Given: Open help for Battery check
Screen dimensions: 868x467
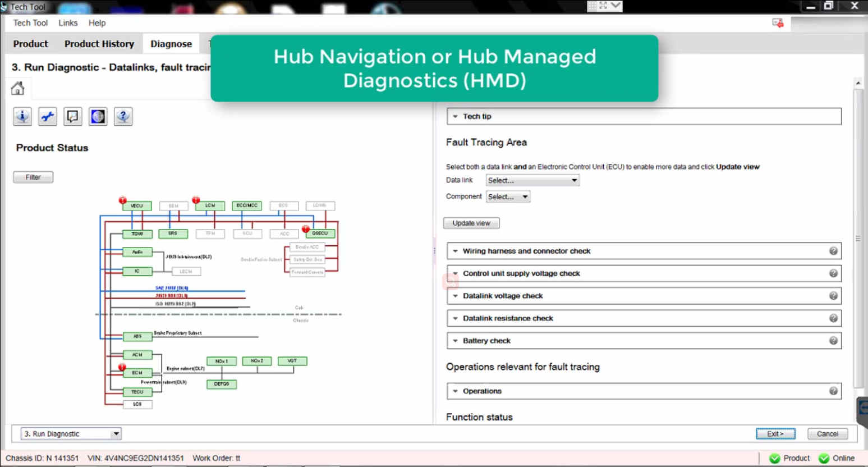Looking at the screenshot, I should coord(833,341).
